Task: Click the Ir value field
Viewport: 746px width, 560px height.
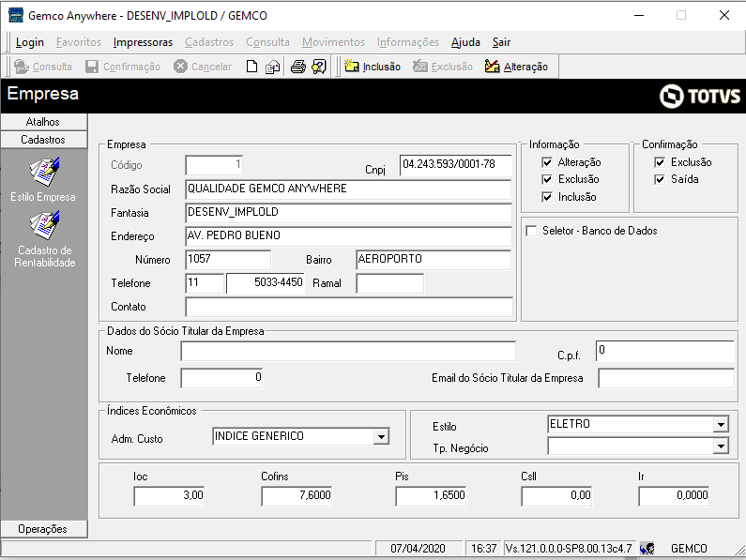Action: [674, 496]
